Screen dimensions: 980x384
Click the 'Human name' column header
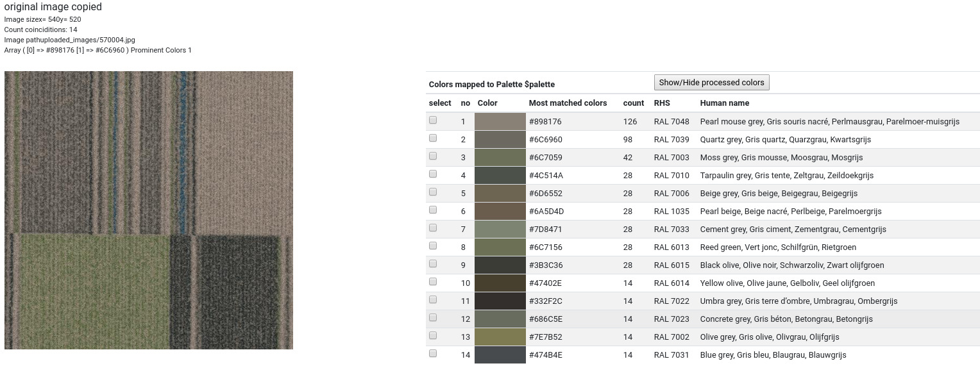tap(724, 103)
